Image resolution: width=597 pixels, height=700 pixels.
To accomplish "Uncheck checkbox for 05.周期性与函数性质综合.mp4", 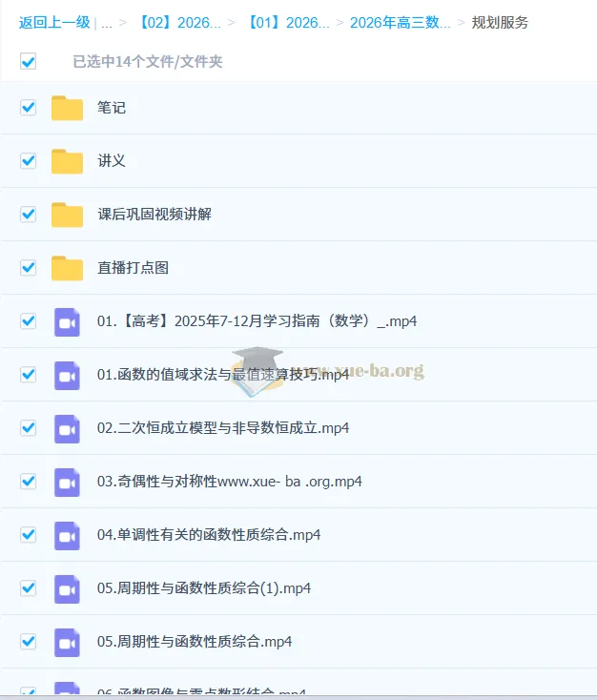I will (x=28, y=642).
